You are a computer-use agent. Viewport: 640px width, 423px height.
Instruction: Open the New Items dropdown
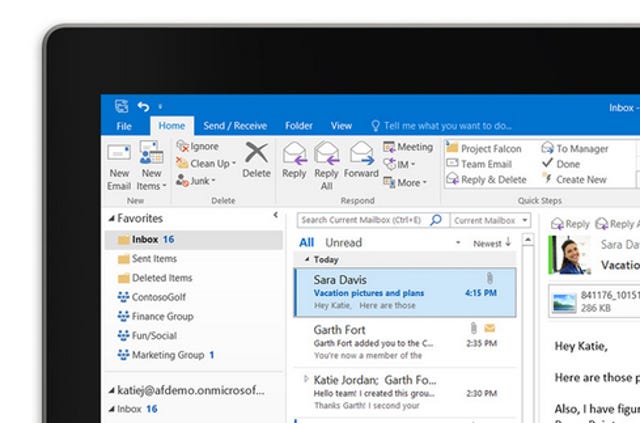click(151, 166)
